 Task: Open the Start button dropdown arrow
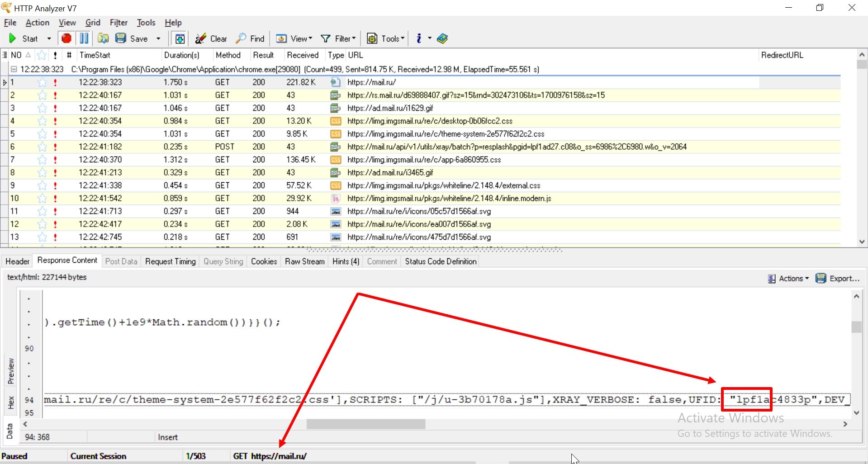[x=49, y=39]
